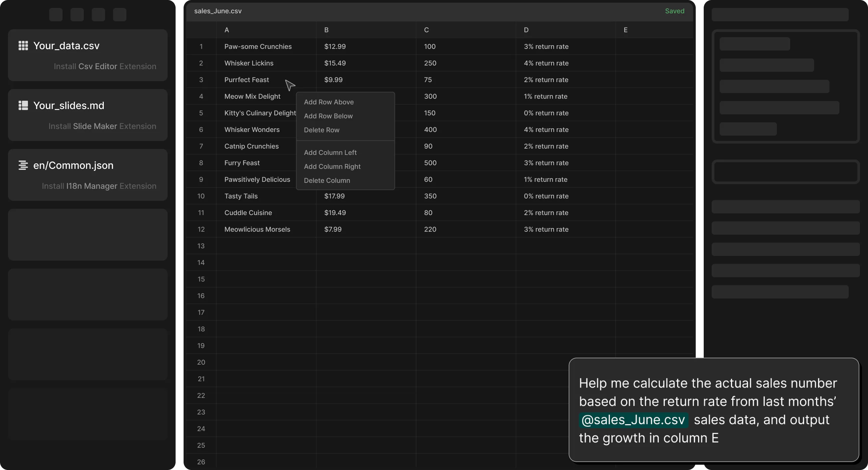The height and width of the screenshot is (470, 868).
Task: Select the Pawsitively Delicious cell
Action: (256, 179)
